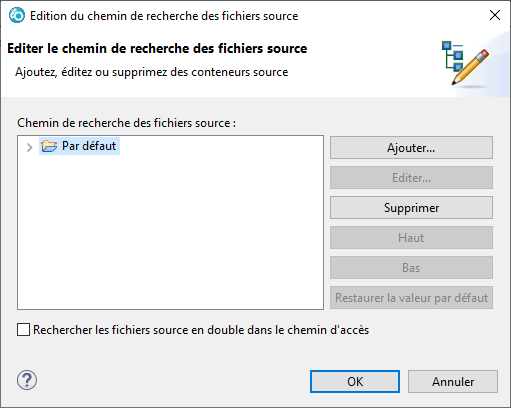Click the Eclipse application icon in title bar
511x408 pixels.
pos(17,16)
